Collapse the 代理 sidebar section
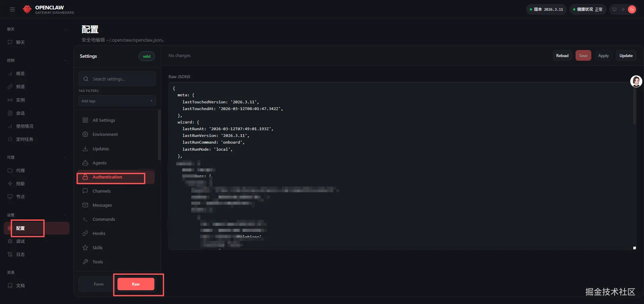 (65, 157)
